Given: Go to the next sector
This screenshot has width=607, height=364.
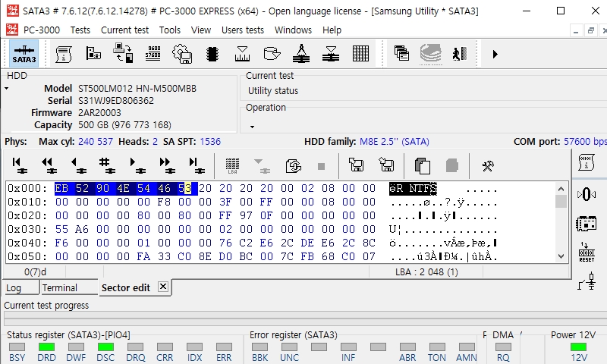Looking at the screenshot, I should coord(137,165).
